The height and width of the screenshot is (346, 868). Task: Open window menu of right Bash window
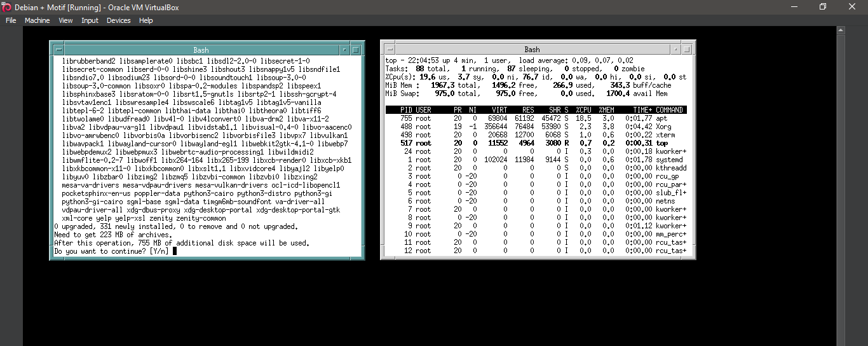click(390, 49)
